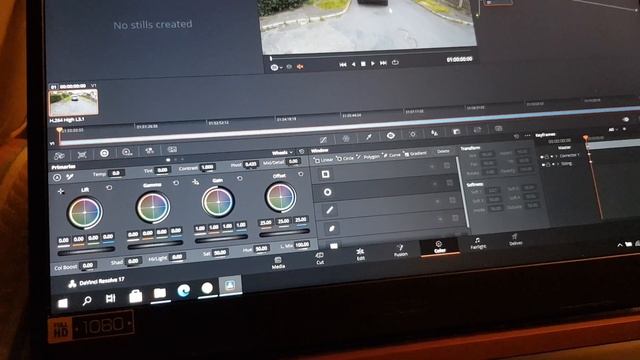
Task: Play the clip forward
Action: [x=373, y=64]
